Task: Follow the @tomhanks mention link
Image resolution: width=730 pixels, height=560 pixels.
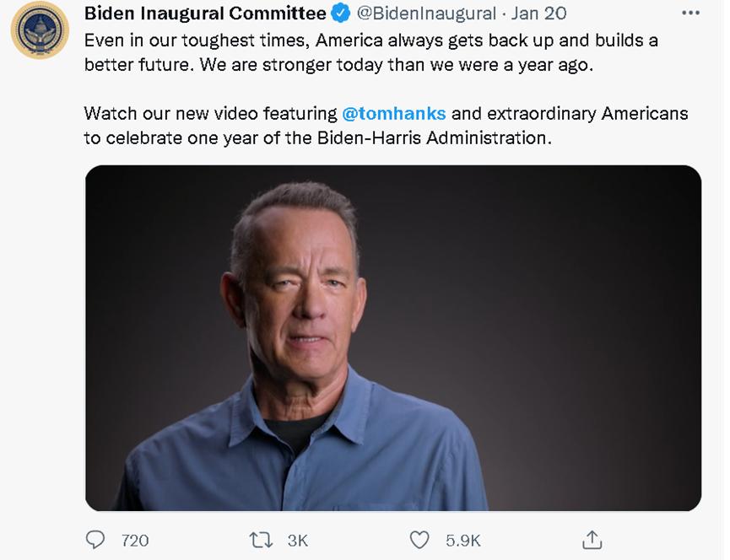Action: pyautogui.click(x=393, y=113)
